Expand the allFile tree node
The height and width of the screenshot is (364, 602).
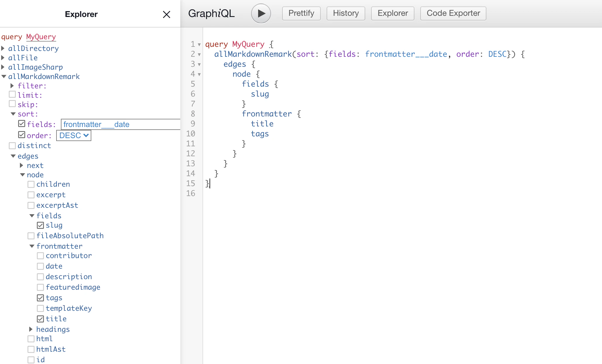click(3, 58)
